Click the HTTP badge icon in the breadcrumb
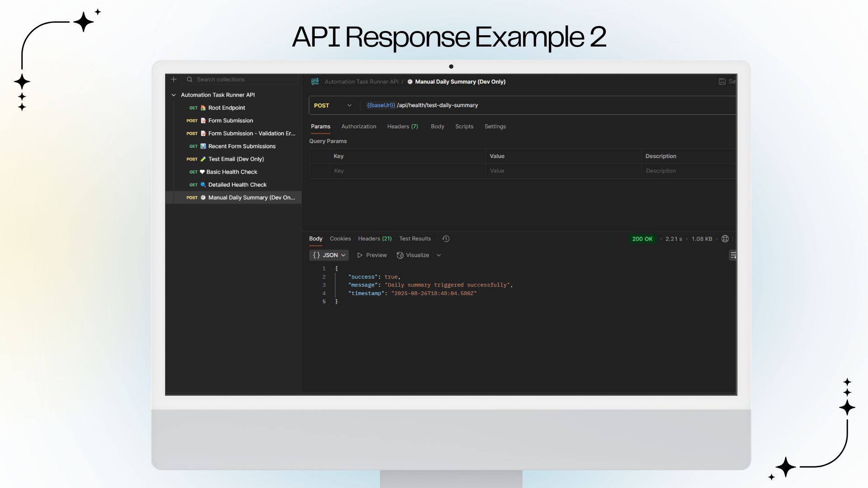The height and width of the screenshot is (488, 868). (x=315, y=81)
